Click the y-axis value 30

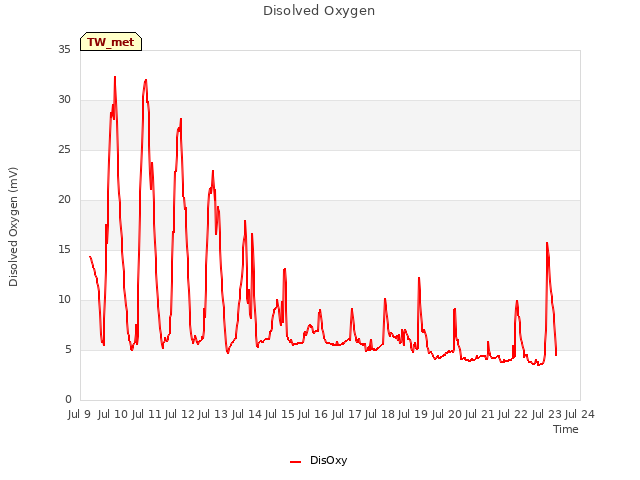pos(64,99)
